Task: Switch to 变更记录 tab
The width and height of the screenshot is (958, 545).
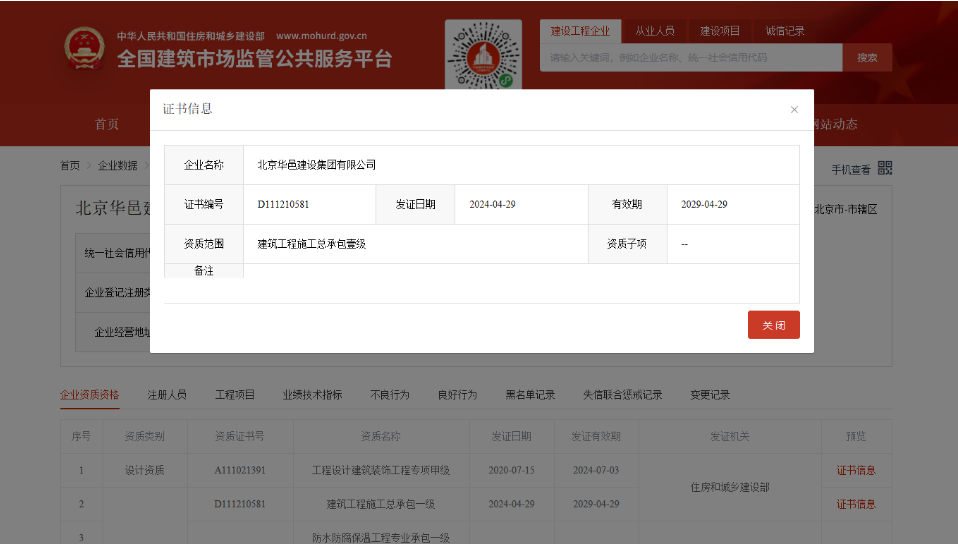Action: coord(710,395)
